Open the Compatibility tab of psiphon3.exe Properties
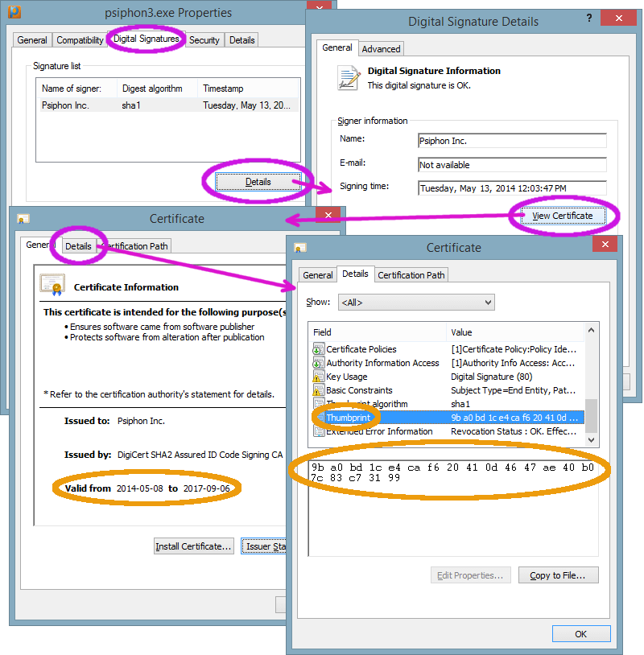Viewport: 644px width, 655px height. [80, 39]
